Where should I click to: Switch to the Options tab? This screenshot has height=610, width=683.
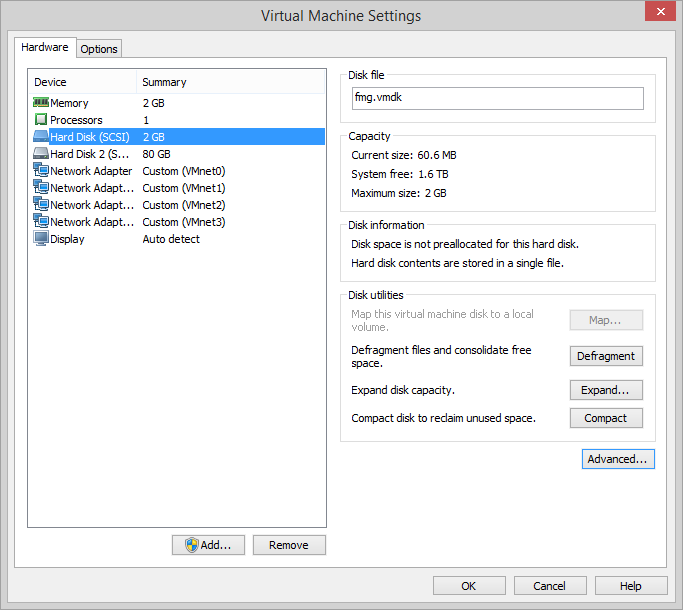pos(99,49)
